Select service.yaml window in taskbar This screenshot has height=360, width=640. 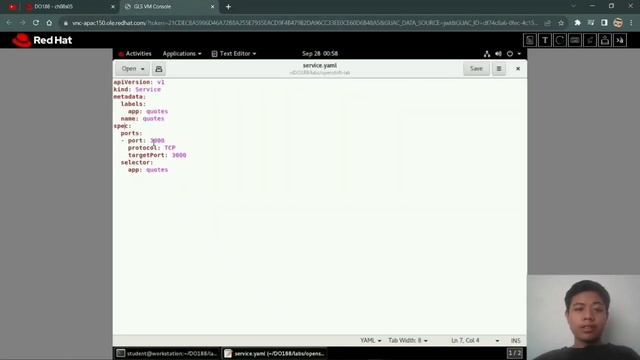point(274,353)
